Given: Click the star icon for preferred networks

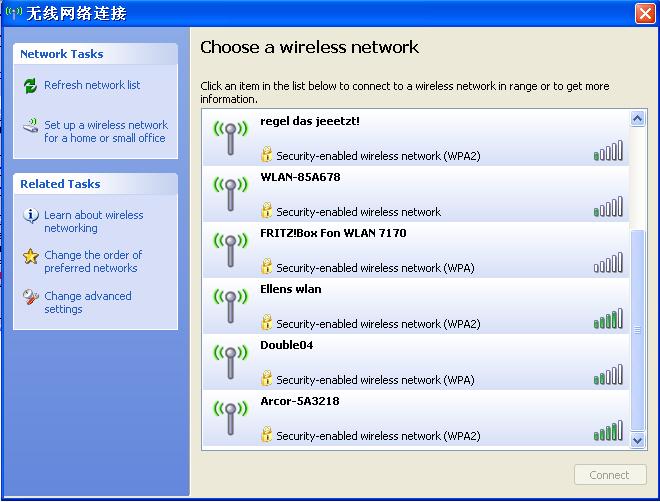Looking at the screenshot, I should (31, 256).
